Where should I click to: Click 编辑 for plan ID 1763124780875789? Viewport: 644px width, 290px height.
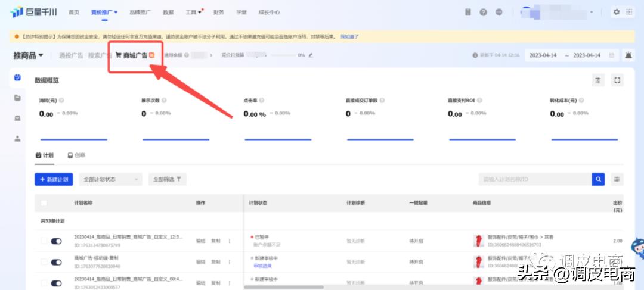[200, 241]
